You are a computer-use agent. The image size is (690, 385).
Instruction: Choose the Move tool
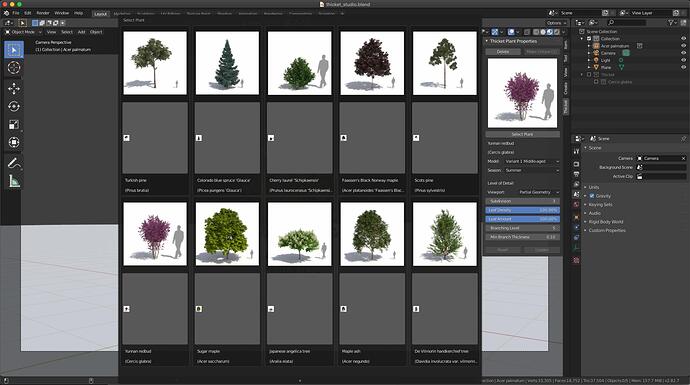coord(14,88)
